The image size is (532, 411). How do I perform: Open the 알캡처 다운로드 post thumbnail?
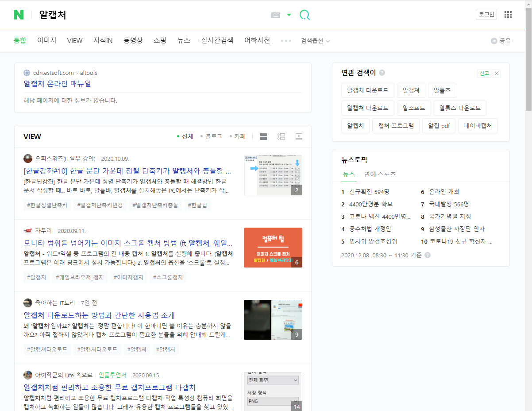coord(273,320)
